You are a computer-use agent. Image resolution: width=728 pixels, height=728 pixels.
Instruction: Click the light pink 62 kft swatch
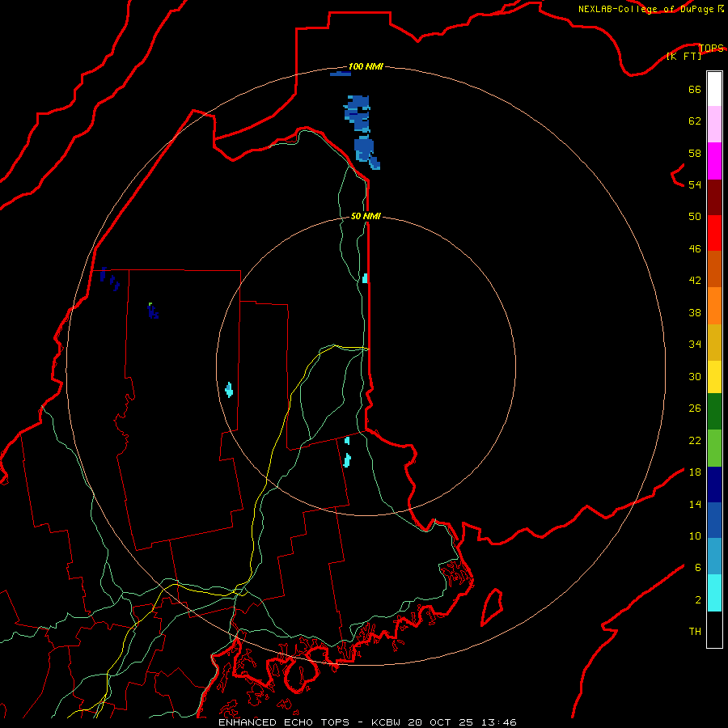714,125
